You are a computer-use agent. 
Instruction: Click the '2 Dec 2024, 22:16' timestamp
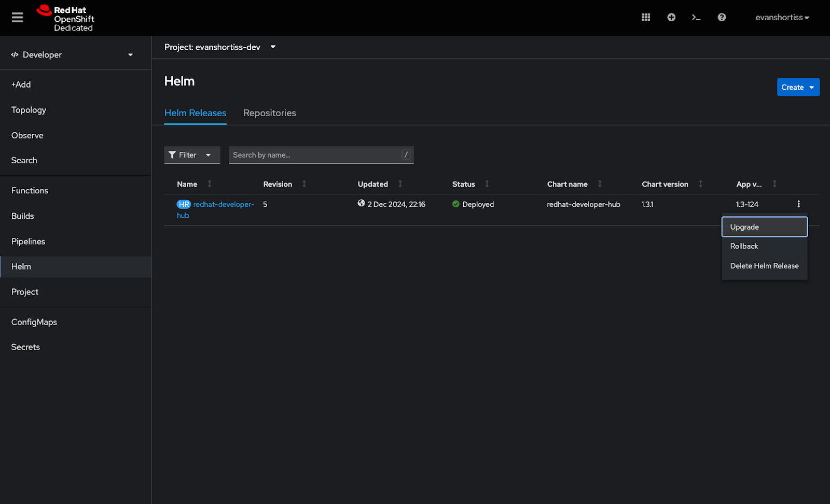coord(396,204)
